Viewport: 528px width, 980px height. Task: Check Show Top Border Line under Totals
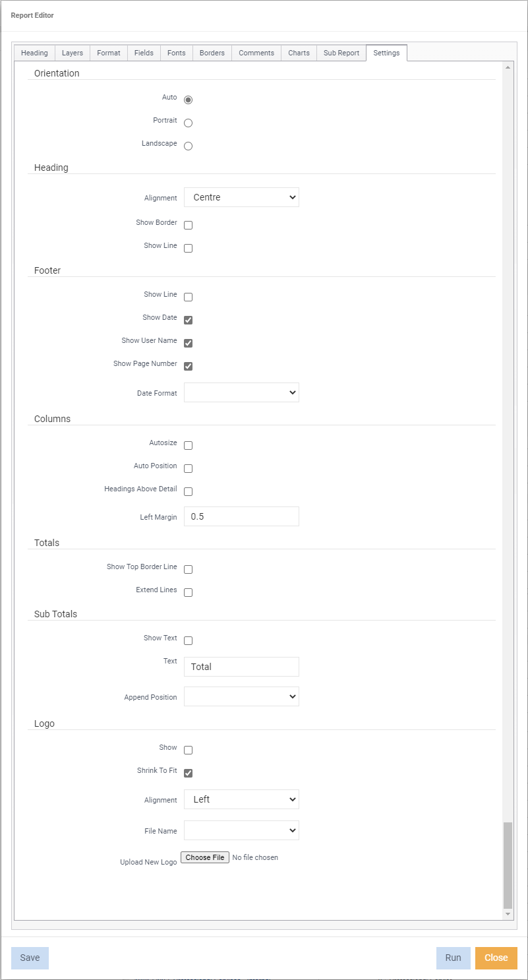click(188, 568)
